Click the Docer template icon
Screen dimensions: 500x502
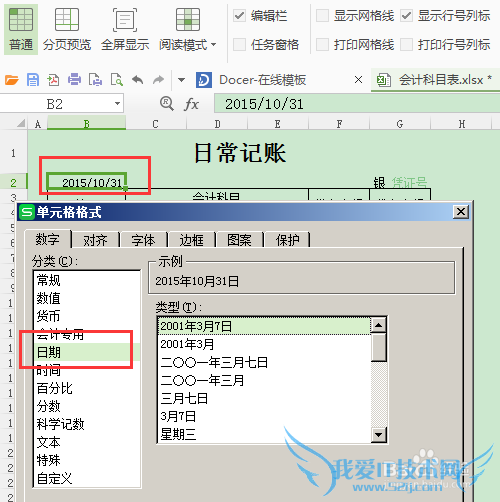204,80
